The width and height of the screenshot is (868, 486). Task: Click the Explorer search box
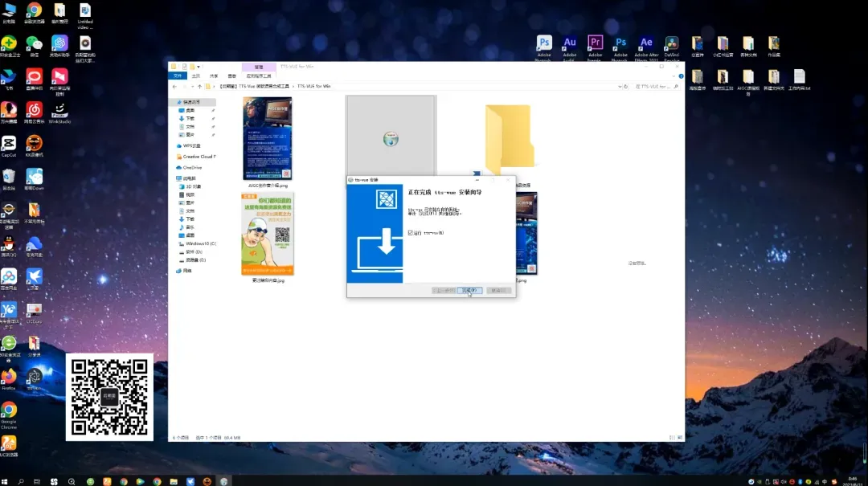[x=654, y=86]
